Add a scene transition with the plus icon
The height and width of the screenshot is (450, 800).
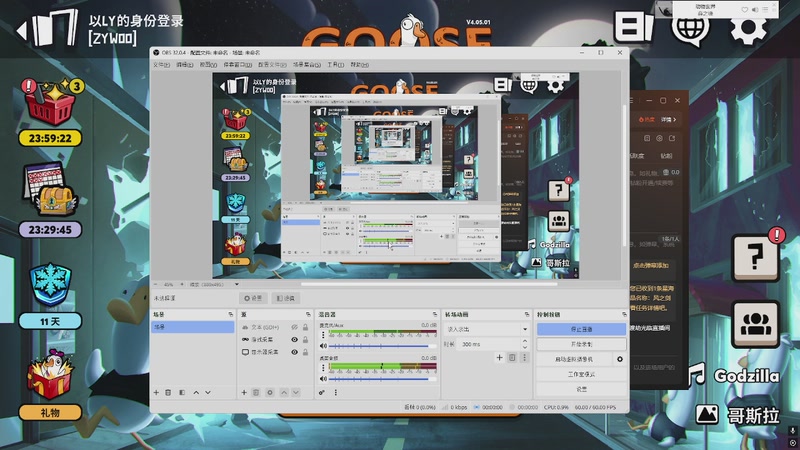pyautogui.click(x=499, y=358)
